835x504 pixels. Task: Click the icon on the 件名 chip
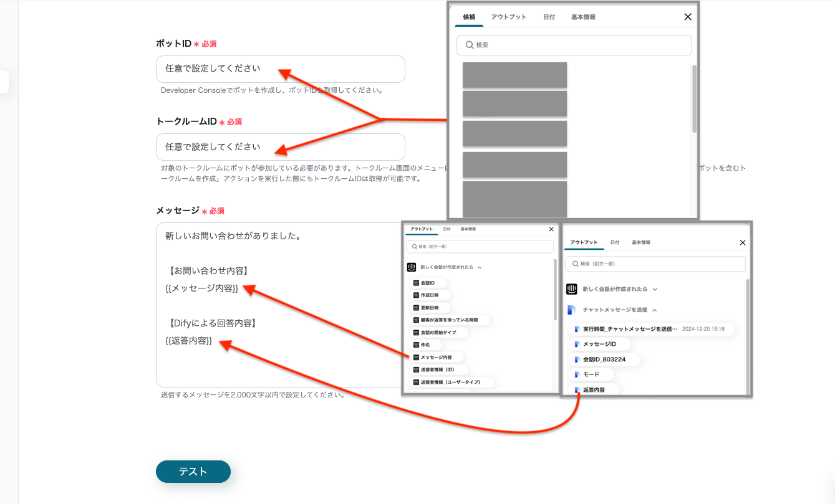tap(416, 345)
